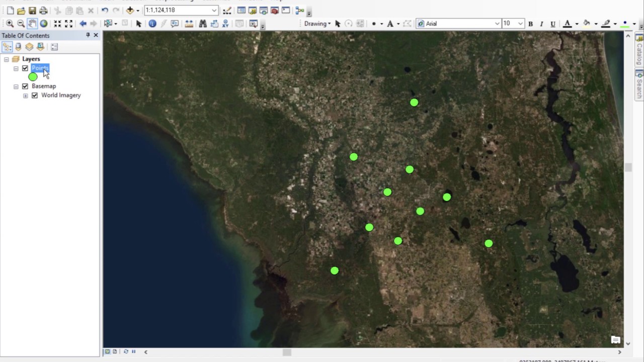The width and height of the screenshot is (644, 362).
Task: Open the Search side tab
Action: [x=639, y=85]
